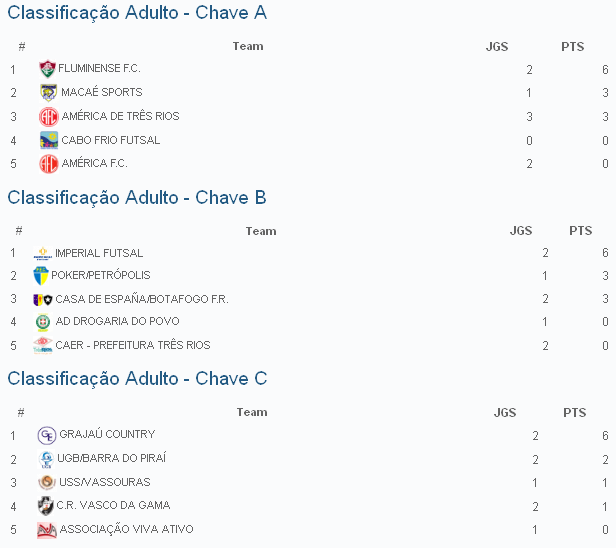Click the C.R. Vasco da Gama crest
The width and height of the screenshot is (616, 548).
point(45,506)
